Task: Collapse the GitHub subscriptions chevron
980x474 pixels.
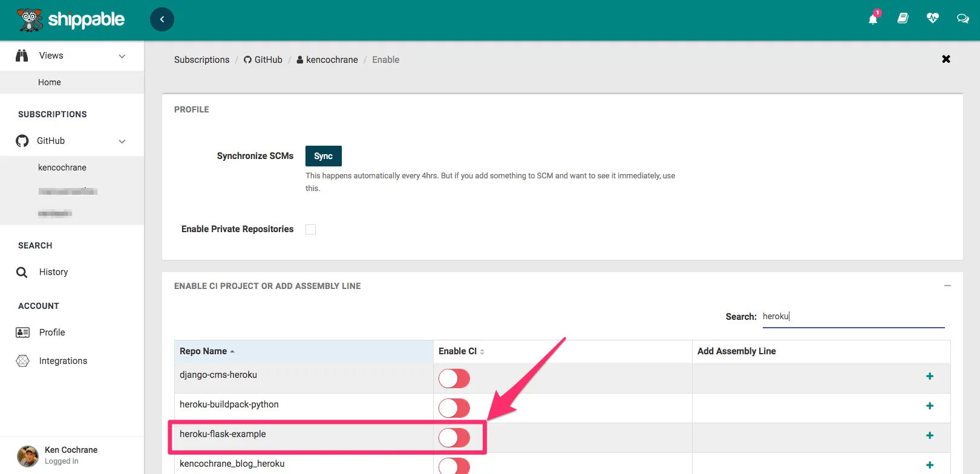Action: tap(122, 141)
